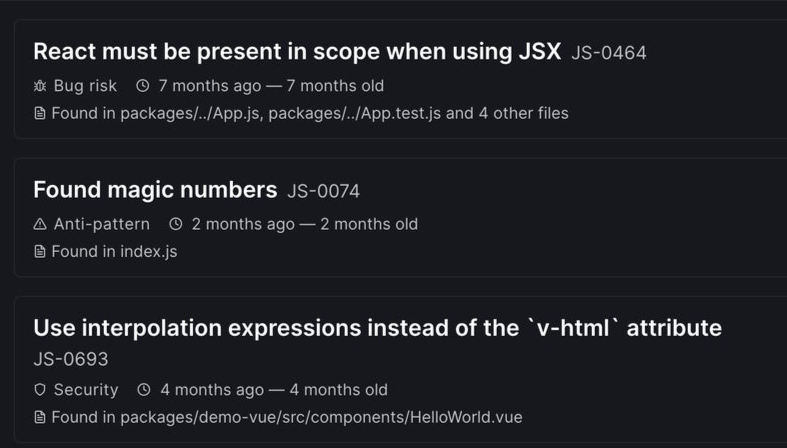Click 'Found in index.js' file text
Image resolution: width=787 pixels, height=448 pixels.
[114, 252]
